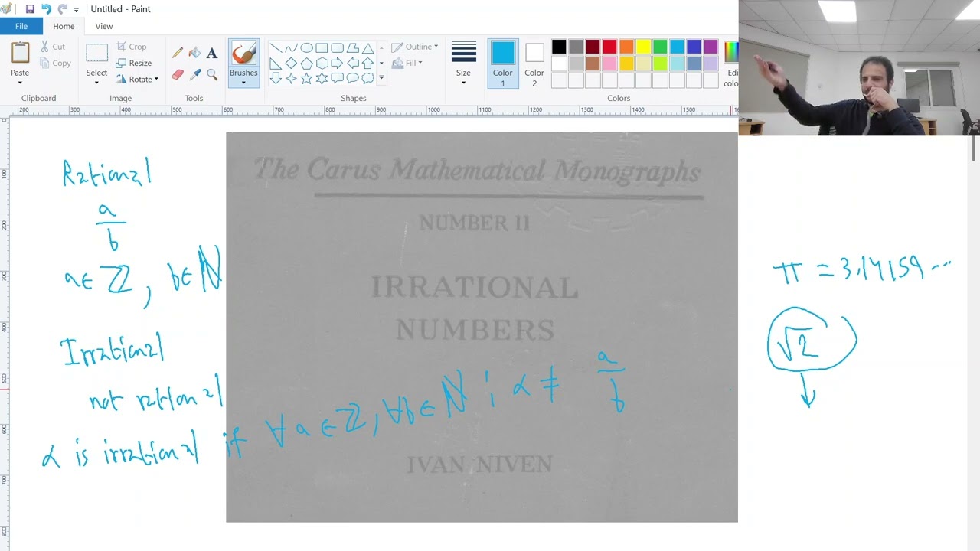The height and width of the screenshot is (551, 980).
Task: Select the Text tool
Action: [x=212, y=53]
